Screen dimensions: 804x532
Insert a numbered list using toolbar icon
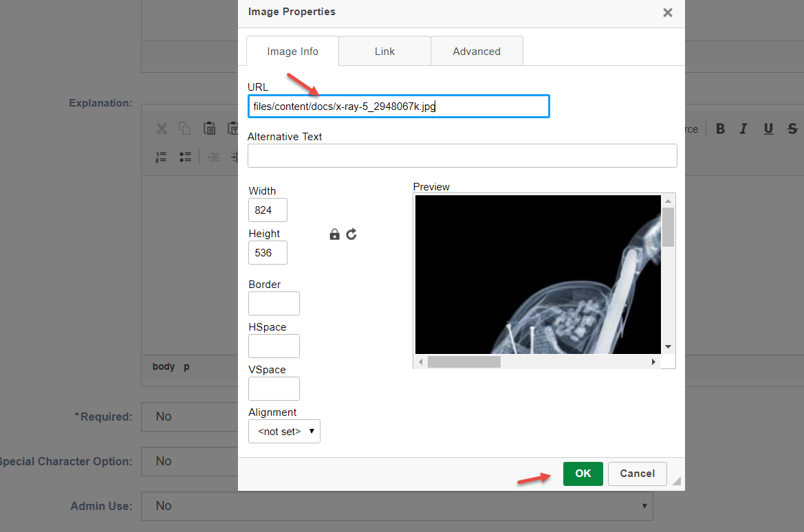click(161, 157)
